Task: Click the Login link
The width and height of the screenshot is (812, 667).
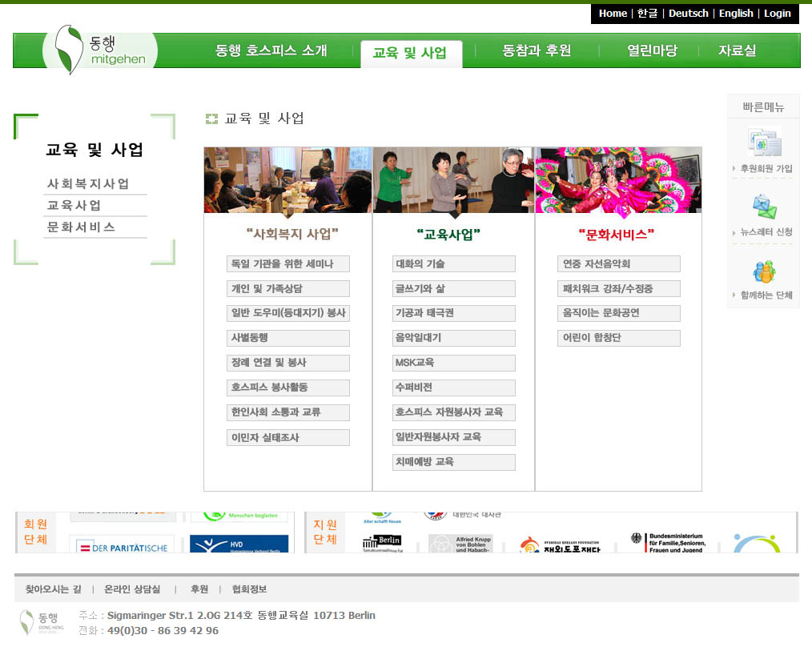Action: [x=778, y=14]
